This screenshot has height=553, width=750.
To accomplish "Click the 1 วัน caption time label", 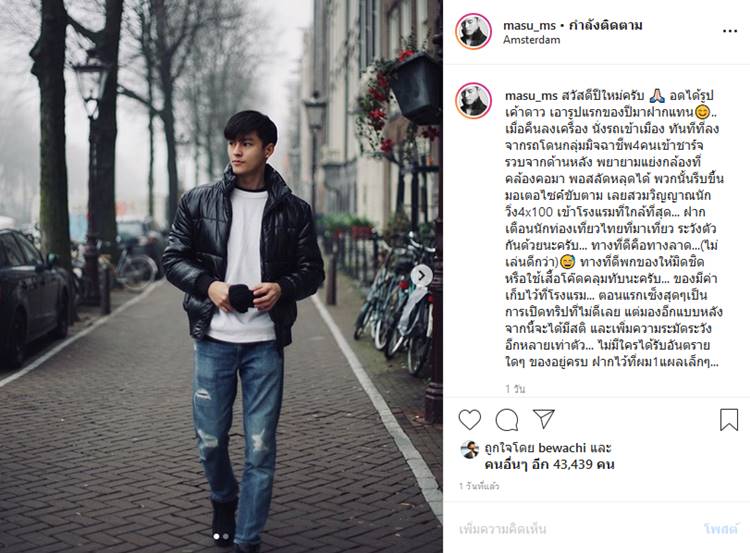I will point(515,389).
